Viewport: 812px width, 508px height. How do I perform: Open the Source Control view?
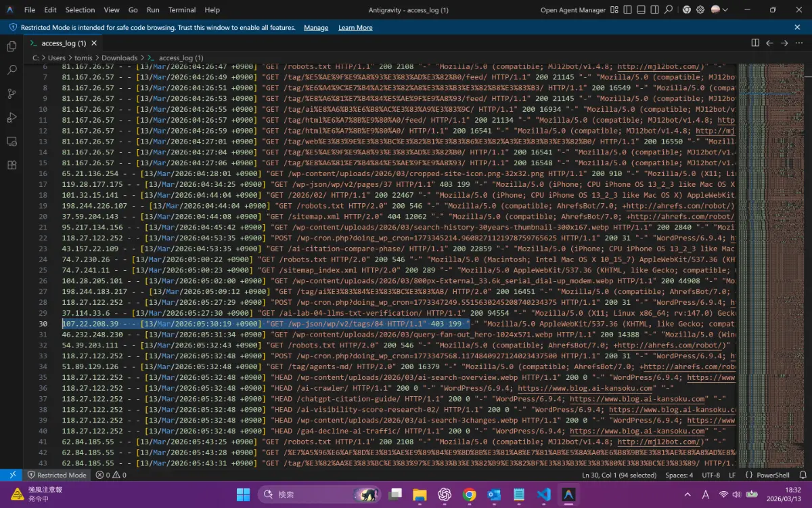[x=12, y=93]
